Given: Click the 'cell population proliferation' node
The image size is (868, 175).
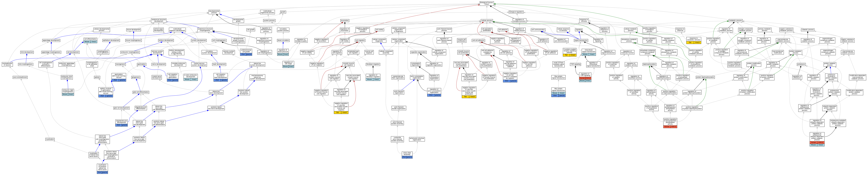Looking at the screenshot, I should coord(487,30).
